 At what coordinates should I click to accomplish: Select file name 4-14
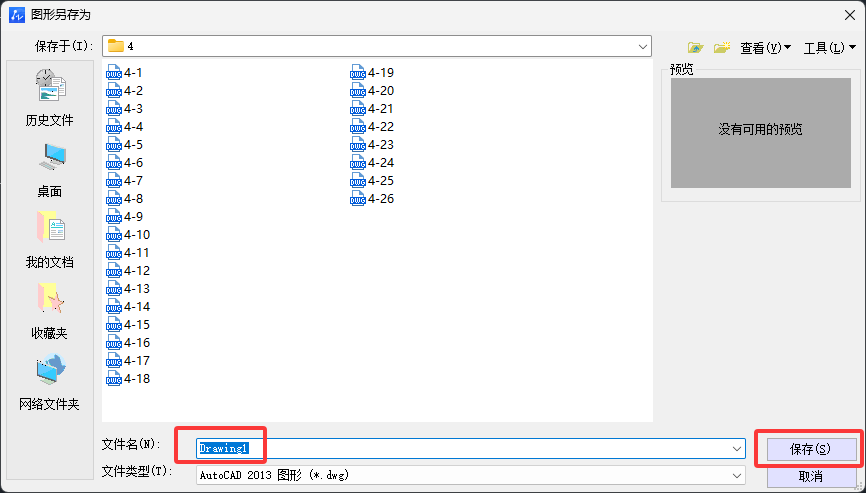tap(137, 307)
